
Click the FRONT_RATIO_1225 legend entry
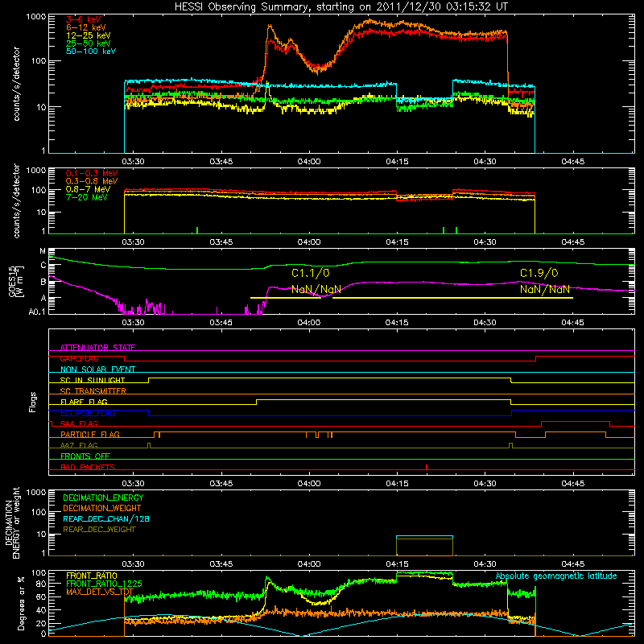tap(104, 584)
